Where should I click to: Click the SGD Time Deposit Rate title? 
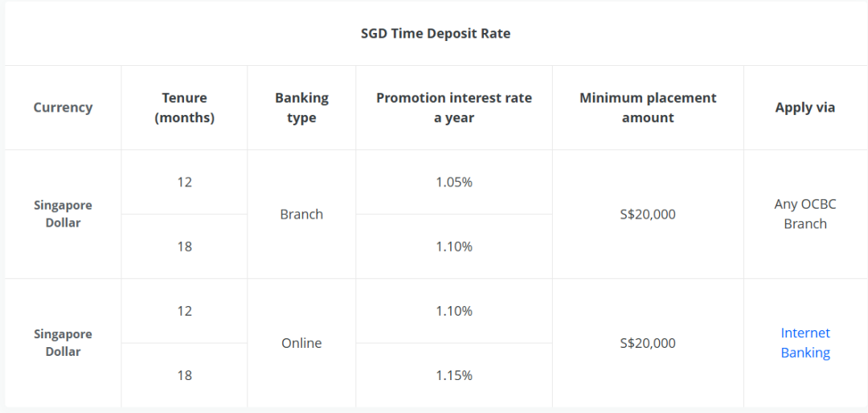(436, 34)
